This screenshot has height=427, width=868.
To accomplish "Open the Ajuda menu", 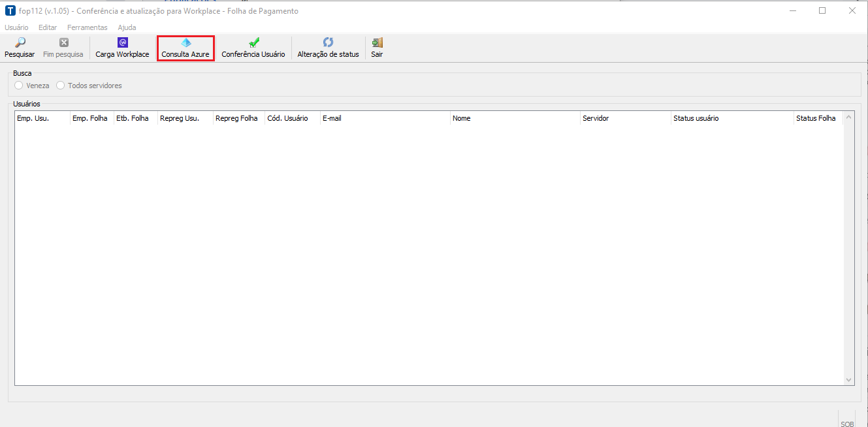I will [127, 27].
